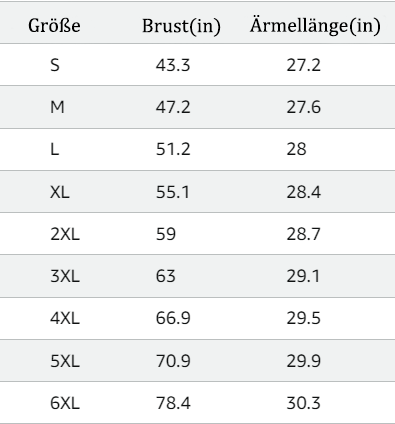Select the size L row label

[55, 149]
